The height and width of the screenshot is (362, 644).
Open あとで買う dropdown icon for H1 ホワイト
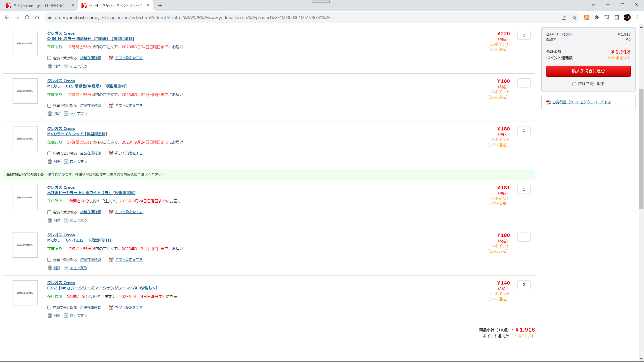pyautogui.click(x=66, y=220)
